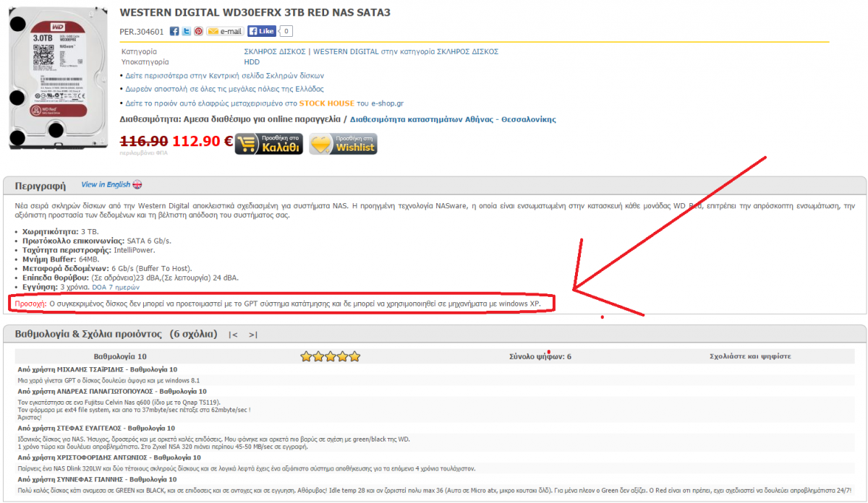Go to previous reviews page arrow

tap(233, 335)
